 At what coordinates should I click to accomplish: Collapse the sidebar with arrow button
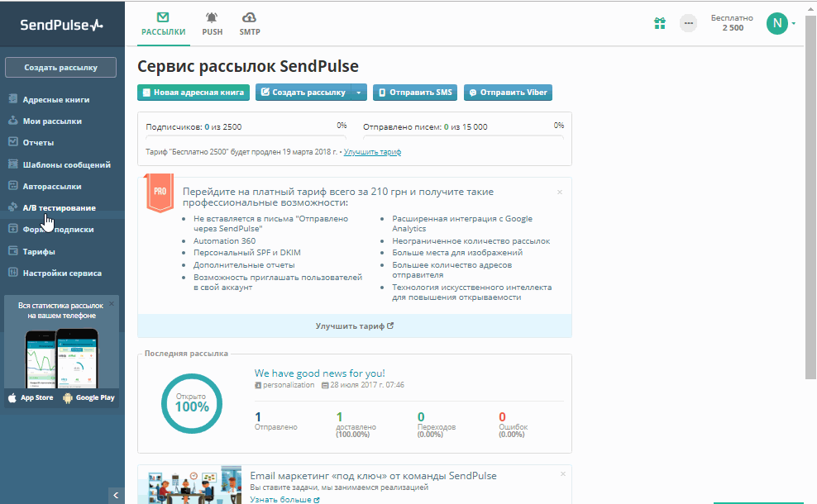click(116, 495)
